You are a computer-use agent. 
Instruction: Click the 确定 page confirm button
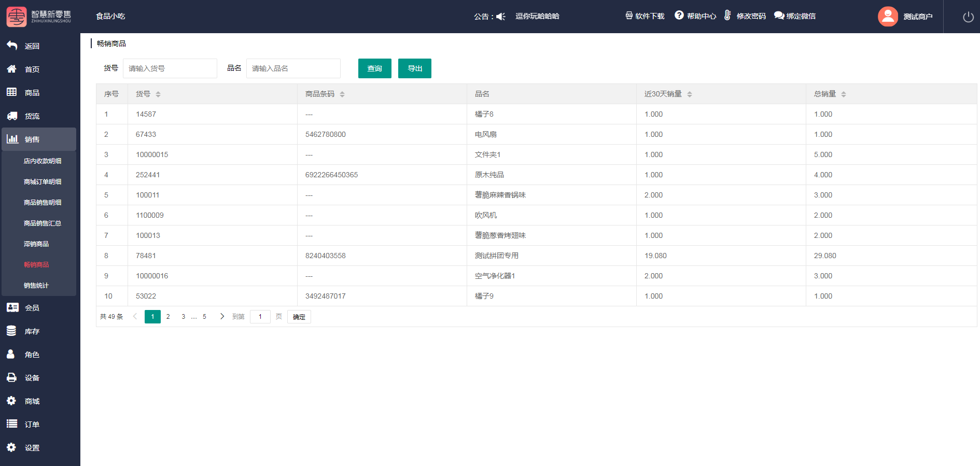point(299,317)
